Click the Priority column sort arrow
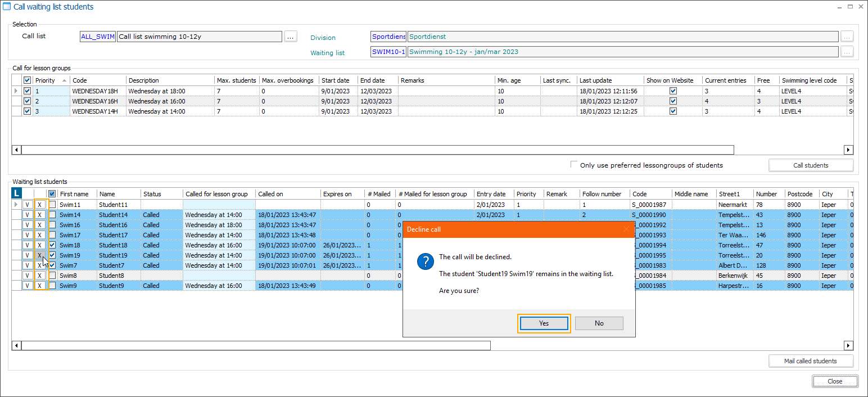Viewport: 868px width, 397px height. (x=64, y=80)
